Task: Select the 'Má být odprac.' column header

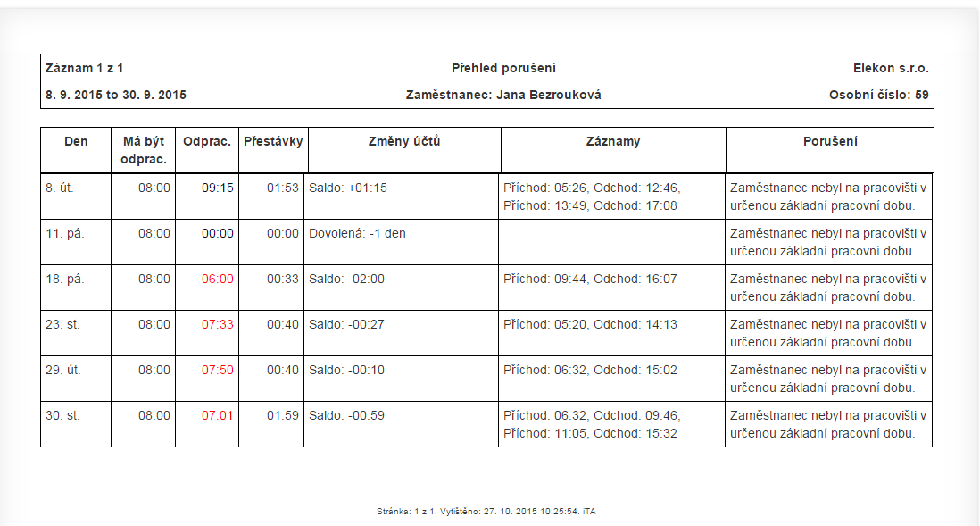Action: coord(143,150)
